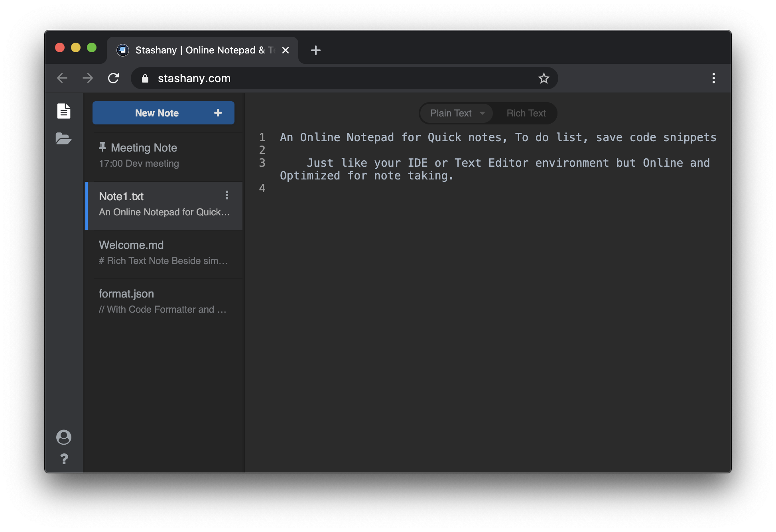Open the help question mark icon
This screenshot has width=776, height=532.
tap(64, 459)
